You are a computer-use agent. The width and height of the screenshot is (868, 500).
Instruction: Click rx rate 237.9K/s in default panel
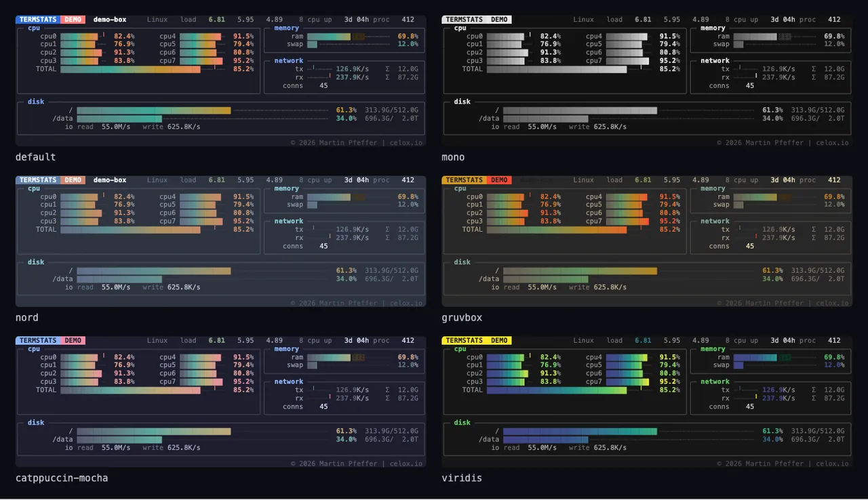click(x=353, y=77)
